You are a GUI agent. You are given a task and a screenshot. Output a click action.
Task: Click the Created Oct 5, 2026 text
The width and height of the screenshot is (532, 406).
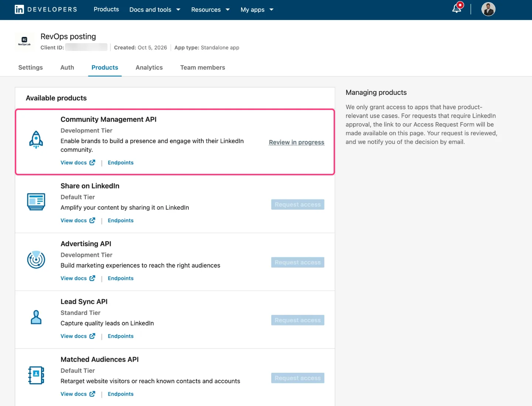click(x=140, y=48)
